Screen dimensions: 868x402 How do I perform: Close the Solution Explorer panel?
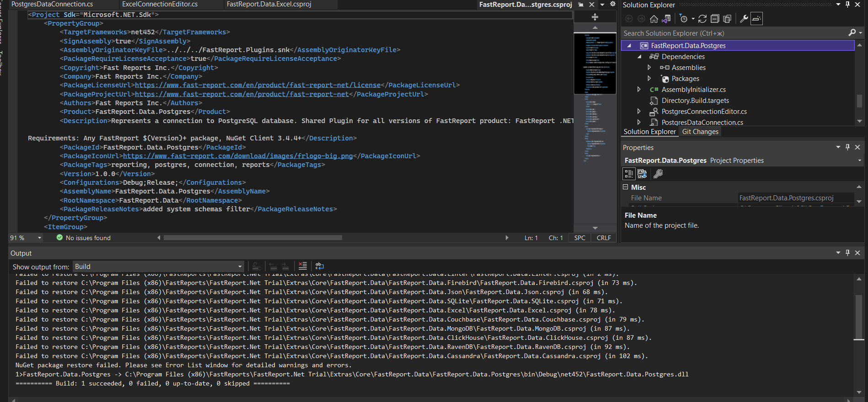pos(857,5)
